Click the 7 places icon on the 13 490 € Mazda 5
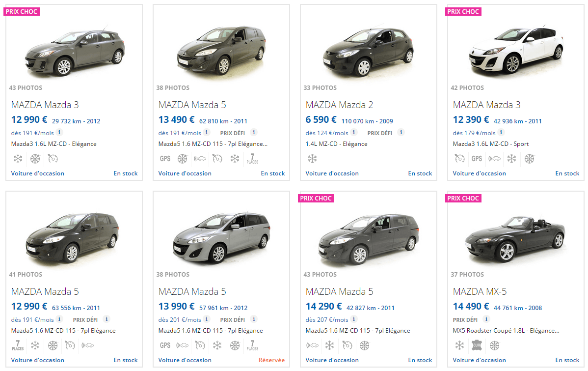Image resolution: width=588 pixels, height=371 pixels. click(x=253, y=159)
